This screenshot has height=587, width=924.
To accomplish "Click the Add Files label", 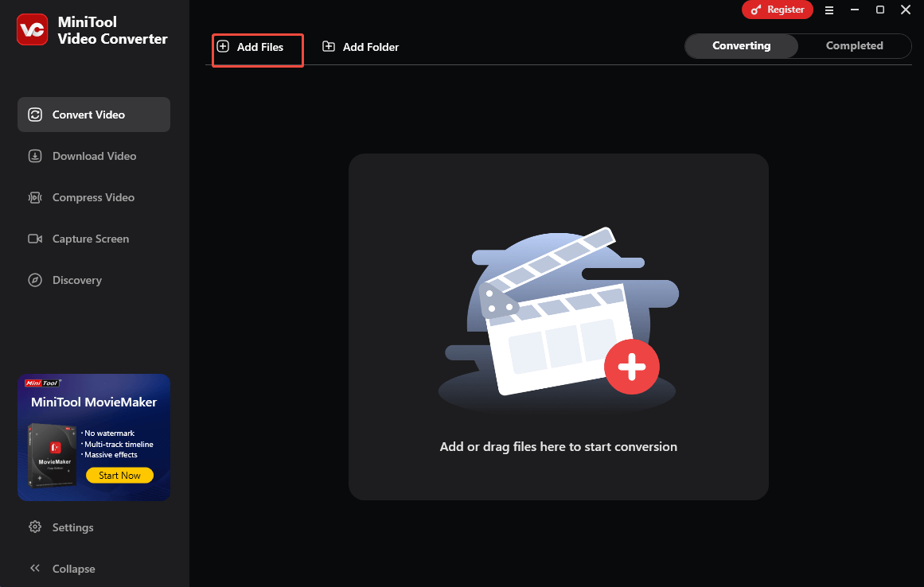I will coord(260,47).
